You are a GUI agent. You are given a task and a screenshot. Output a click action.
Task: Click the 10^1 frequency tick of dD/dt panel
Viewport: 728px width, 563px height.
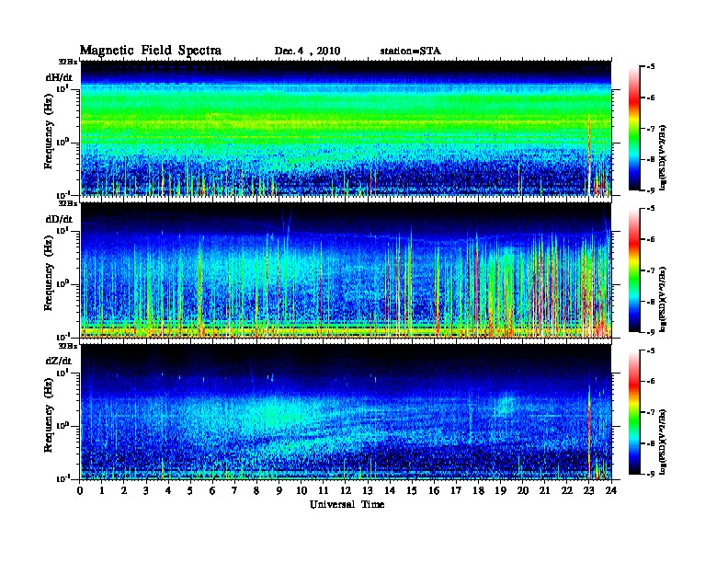63,231
